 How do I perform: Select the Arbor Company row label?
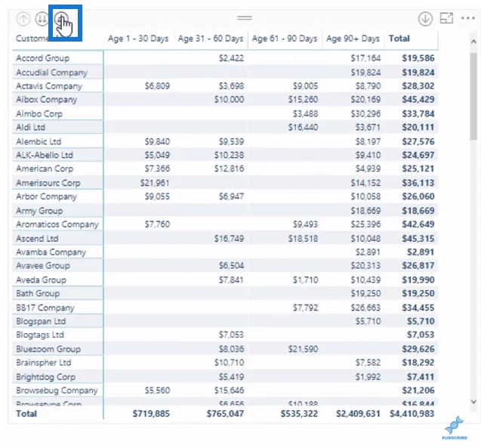click(46, 196)
